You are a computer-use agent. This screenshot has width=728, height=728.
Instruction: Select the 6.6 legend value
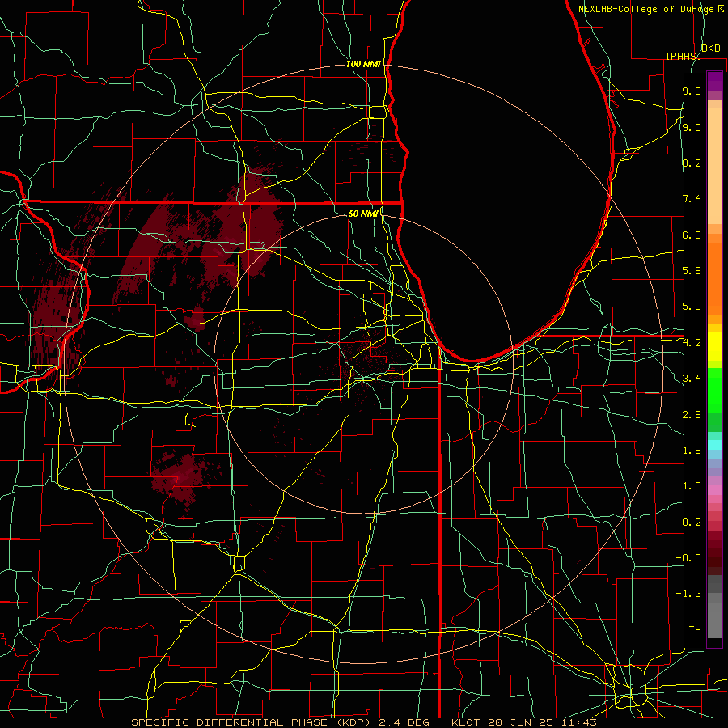(692, 235)
